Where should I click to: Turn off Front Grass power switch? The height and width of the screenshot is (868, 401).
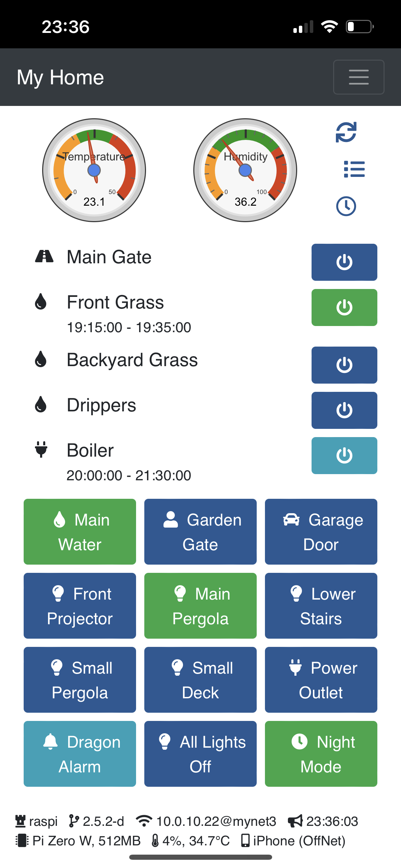point(344,308)
